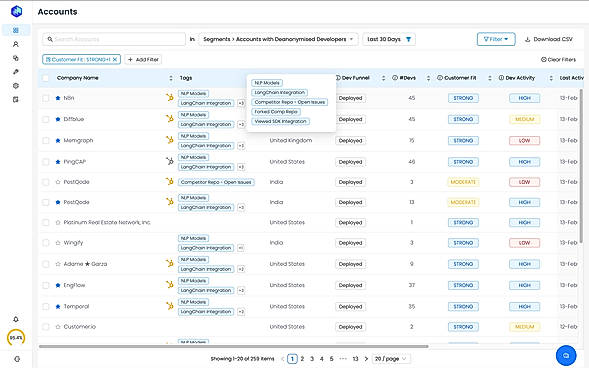Sort by Customer Fit column
589x368 pixels.
(x=489, y=78)
